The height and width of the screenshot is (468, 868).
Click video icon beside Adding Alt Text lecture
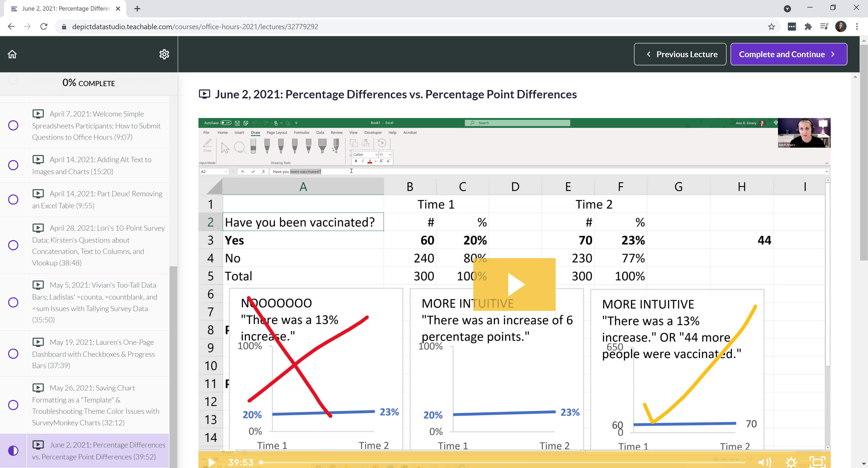38,159
